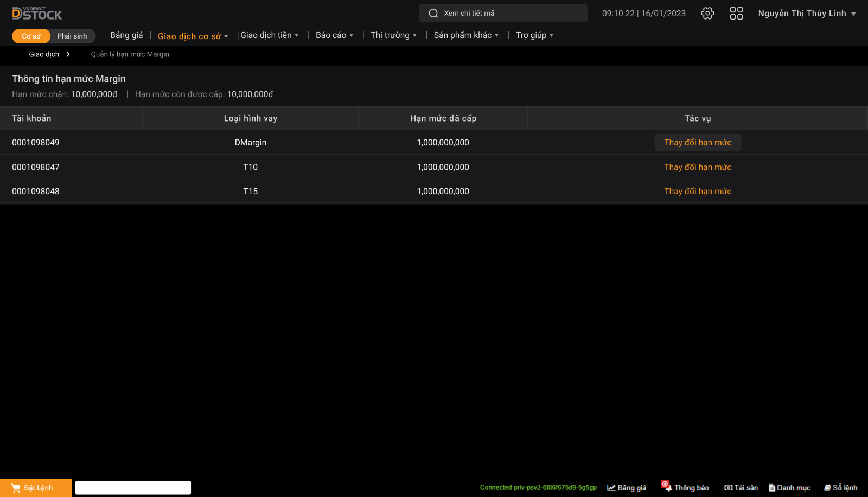
Task: Expand the Sản phẩm khác menu
Action: [x=466, y=35]
